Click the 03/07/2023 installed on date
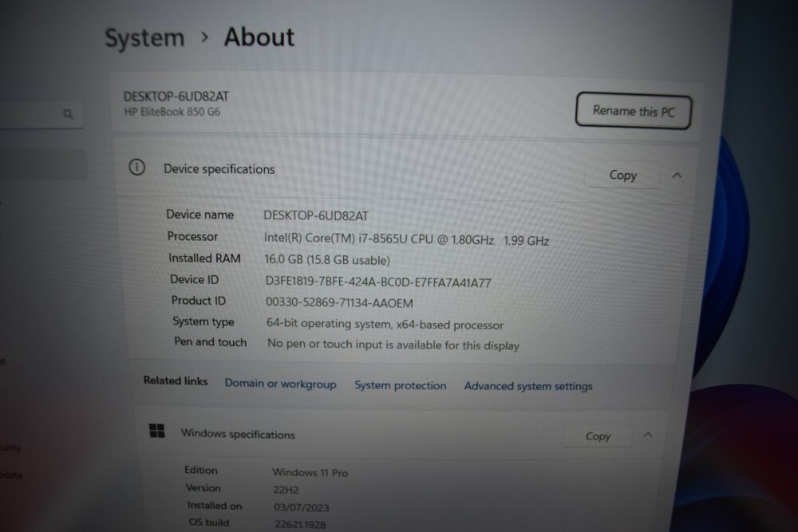Viewport: 798px width, 532px height. (302, 507)
